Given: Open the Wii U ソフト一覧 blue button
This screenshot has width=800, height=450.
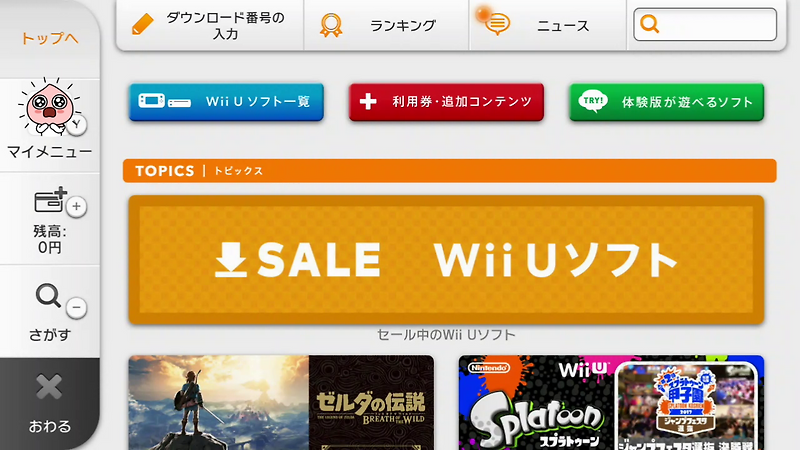Looking at the screenshot, I should click(x=227, y=102).
